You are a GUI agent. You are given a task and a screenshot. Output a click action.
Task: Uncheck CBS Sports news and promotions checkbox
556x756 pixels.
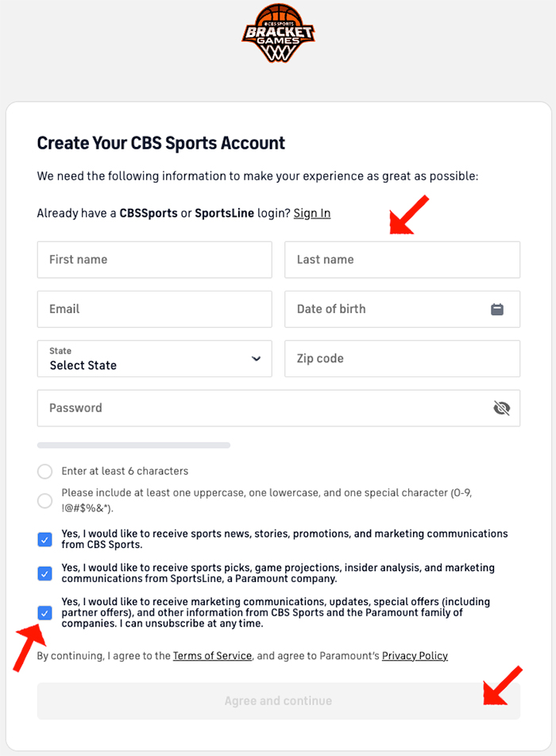[x=44, y=540]
